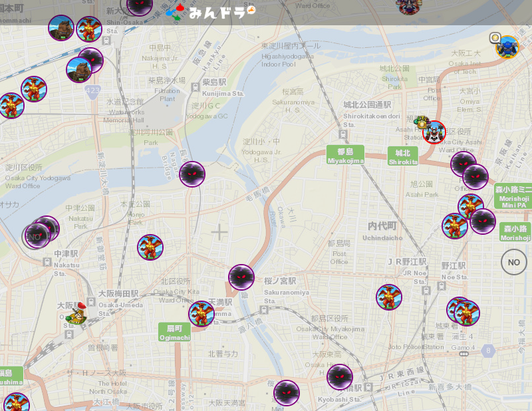This screenshot has height=411, width=532.
Task: Tap the red dragon below JR Noe Sta.
Action: (389, 297)
